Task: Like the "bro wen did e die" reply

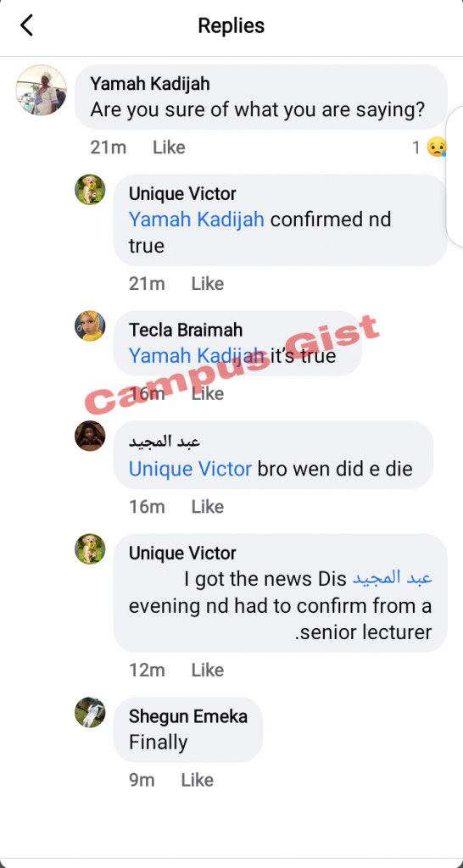Action: [x=208, y=507]
